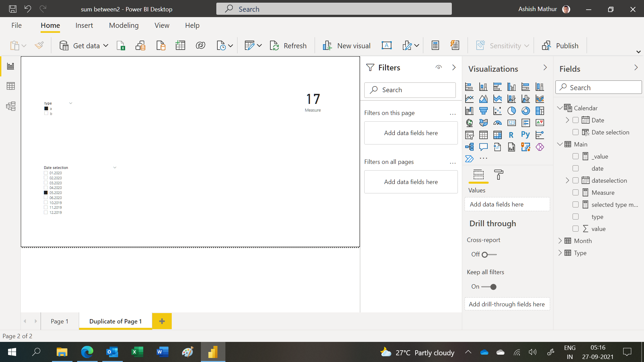Tick the Date selection field checkbox
The width and height of the screenshot is (644, 362).
pos(576,132)
